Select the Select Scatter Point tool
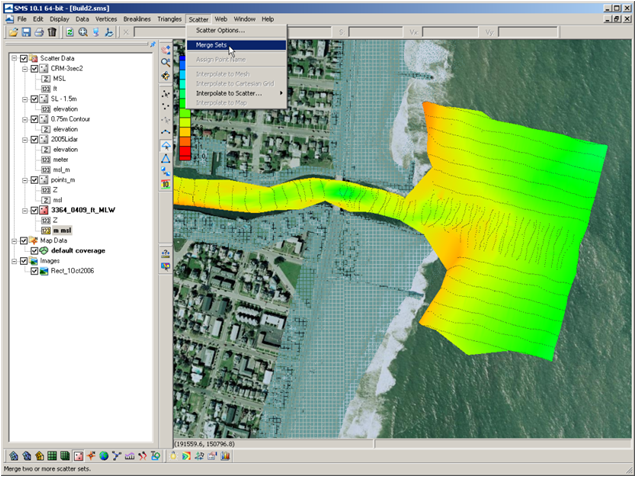This screenshot has width=636, height=477. (x=165, y=94)
